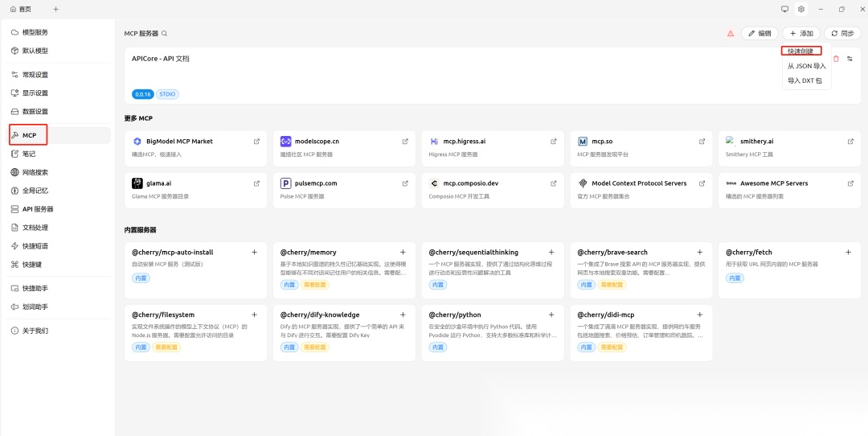Click the 添加 add button
Viewport: 868px width, 436px height.
[801, 33]
